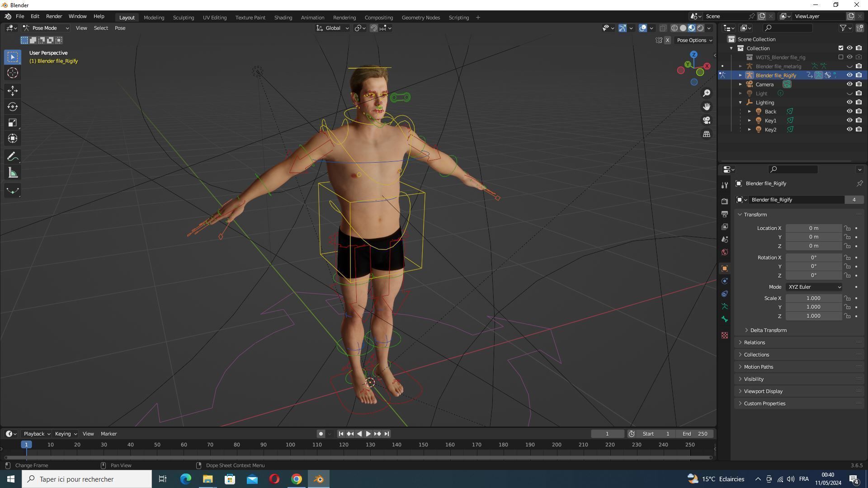
Task: Toggle viewport overlays display
Action: click(643, 28)
